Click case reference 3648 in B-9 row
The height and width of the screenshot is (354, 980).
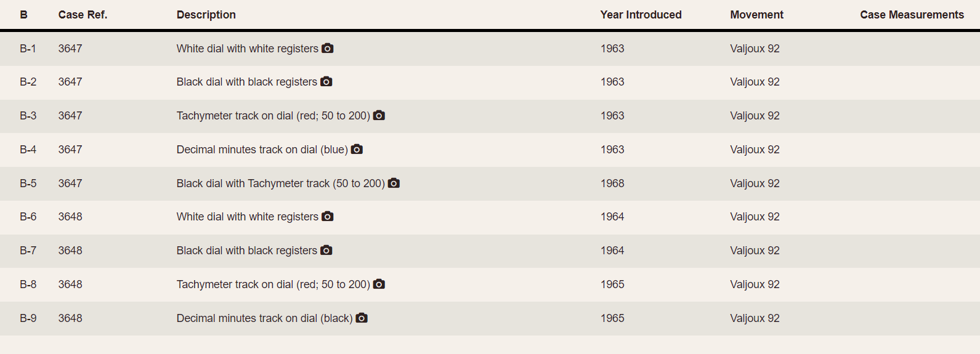(x=70, y=318)
